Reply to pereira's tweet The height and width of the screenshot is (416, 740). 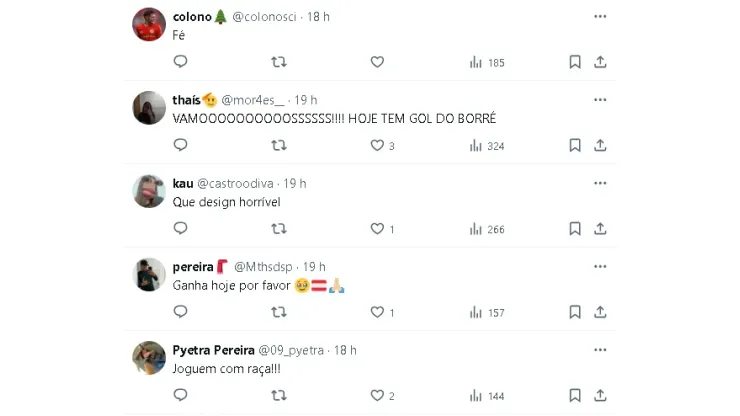(181, 313)
